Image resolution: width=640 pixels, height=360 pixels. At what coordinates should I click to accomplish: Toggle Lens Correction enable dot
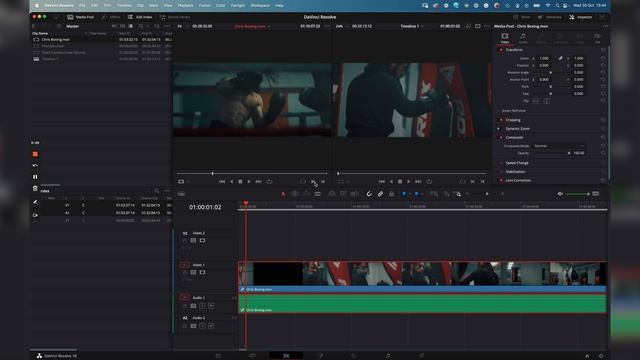[501, 180]
